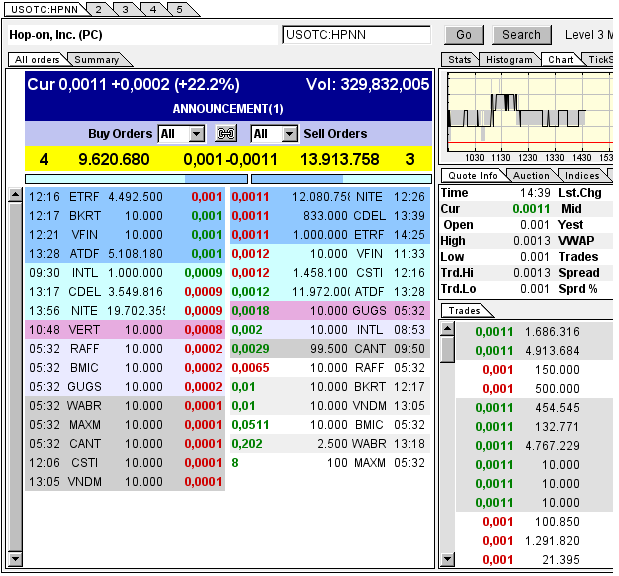619x576 pixels.
Task: Select NITE buy order at 13:56
Action: point(125,311)
